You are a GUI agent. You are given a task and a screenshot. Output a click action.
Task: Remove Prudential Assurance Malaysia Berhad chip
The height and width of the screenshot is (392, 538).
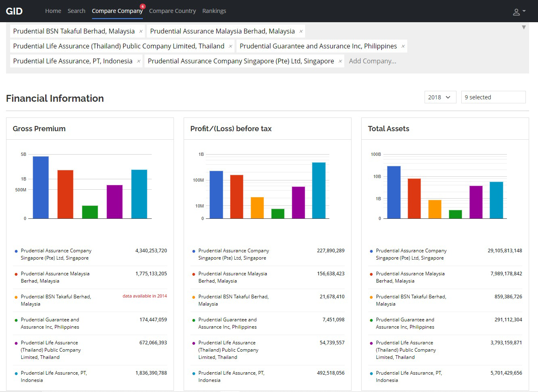pos(301,31)
